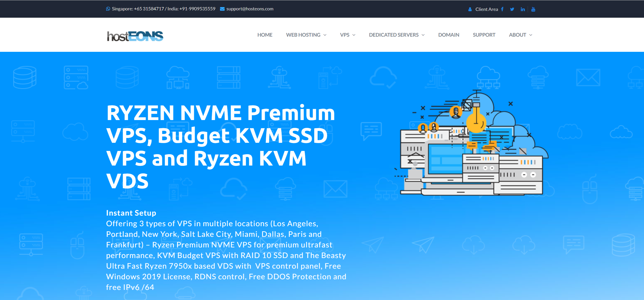The height and width of the screenshot is (300, 644).
Task: Click the Singapore and India phone numbers
Action: 164,9
